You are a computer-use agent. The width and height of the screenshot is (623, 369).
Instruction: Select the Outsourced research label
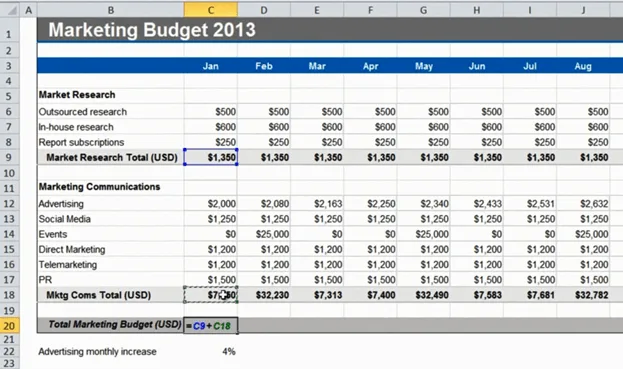(x=83, y=112)
